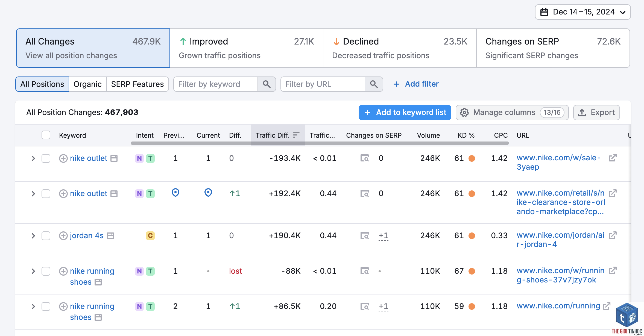Expand the first nike outlet row
This screenshot has width=644, height=336.
[x=33, y=158]
